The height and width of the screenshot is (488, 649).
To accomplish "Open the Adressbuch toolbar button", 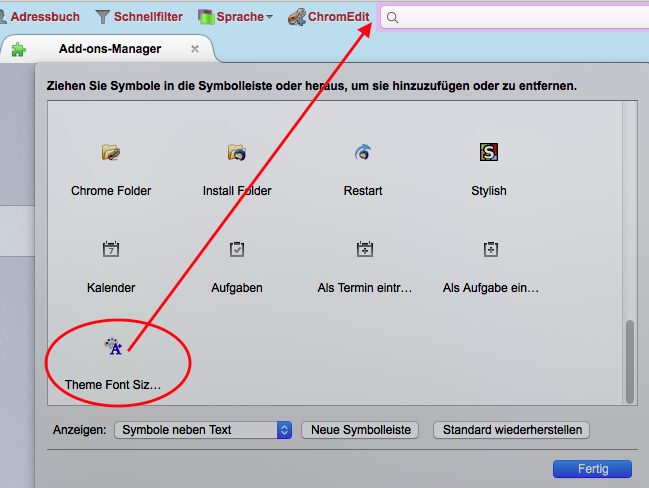I will coord(37,17).
